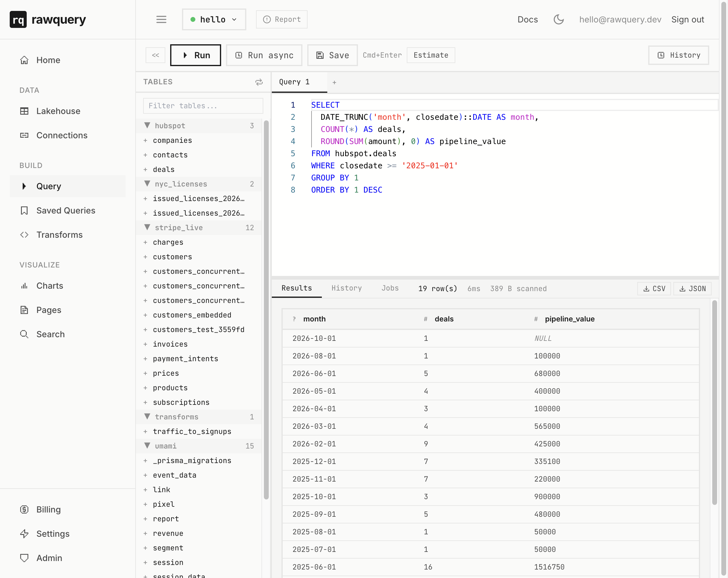The height and width of the screenshot is (578, 728).
Task: Open the hello connection dropdown
Action: click(214, 19)
